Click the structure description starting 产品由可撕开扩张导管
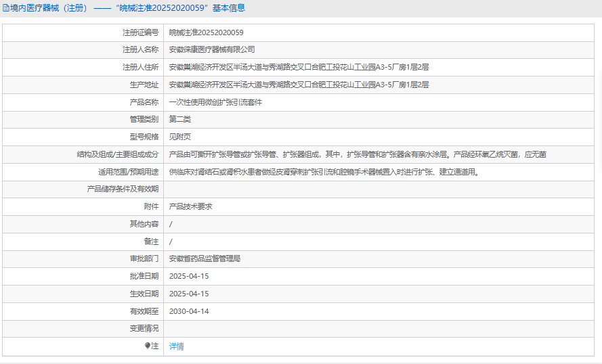This screenshot has width=602, height=364. (x=358, y=154)
